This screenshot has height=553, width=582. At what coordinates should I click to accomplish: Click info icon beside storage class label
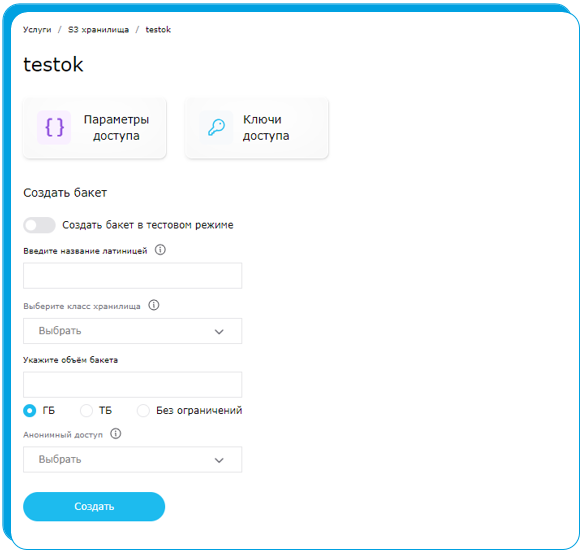point(154,305)
